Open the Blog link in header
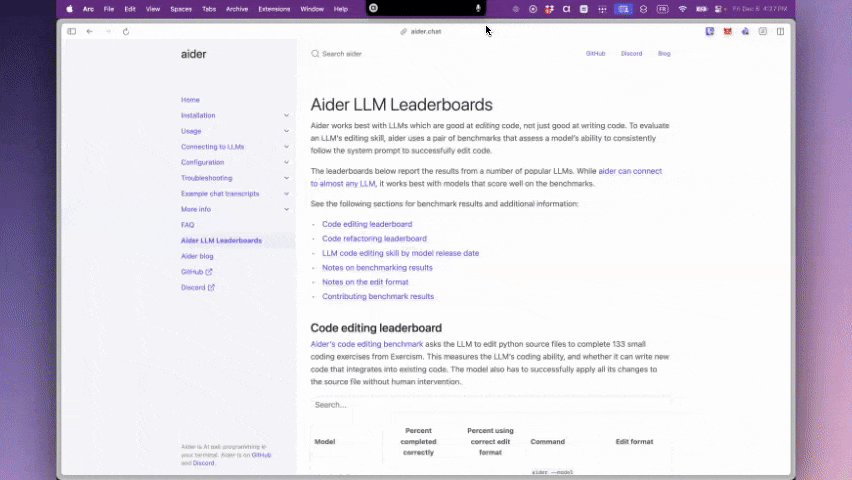 click(664, 53)
